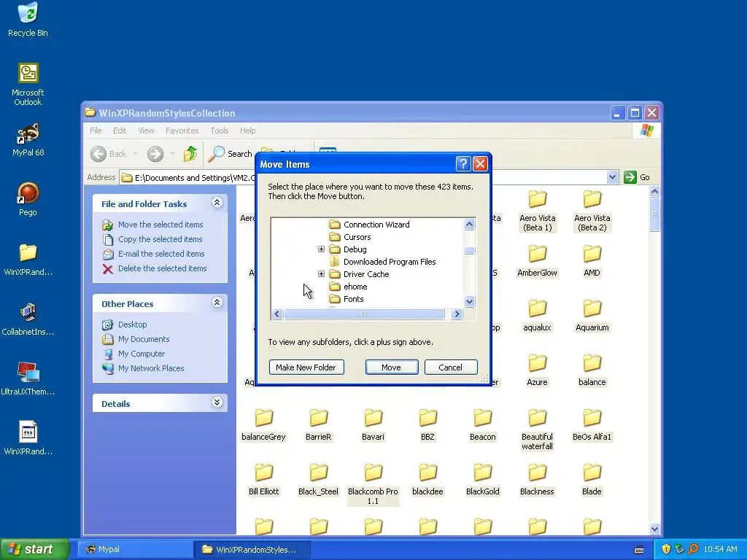Open the Back button history dropdown
This screenshot has width=747, height=560.
pos(135,154)
